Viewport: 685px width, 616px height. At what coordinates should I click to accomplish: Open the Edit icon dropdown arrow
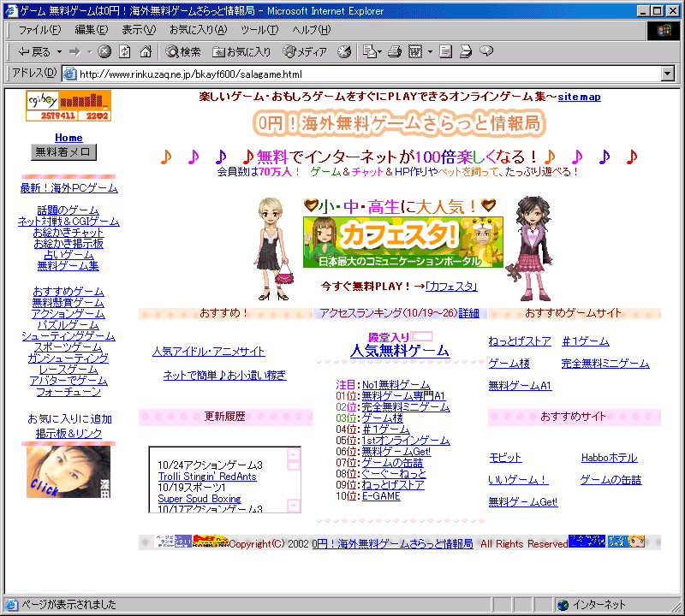[430, 52]
